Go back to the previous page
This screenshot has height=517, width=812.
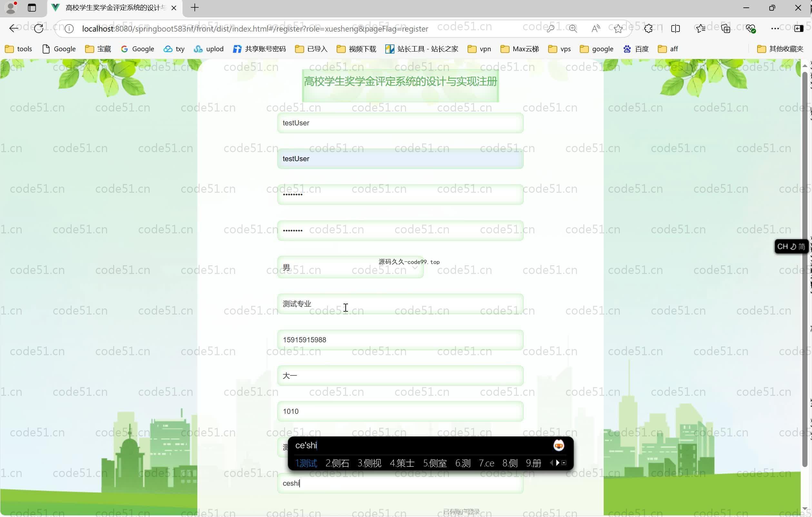click(x=14, y=29)
